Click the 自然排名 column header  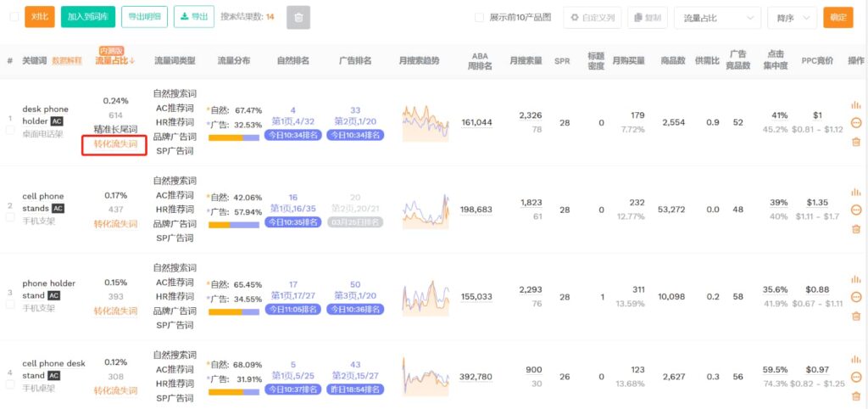[x=292, y=60]
